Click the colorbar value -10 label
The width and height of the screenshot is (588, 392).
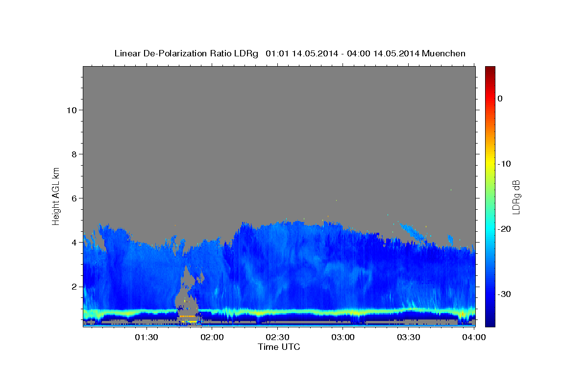click(x=505, y=164)
